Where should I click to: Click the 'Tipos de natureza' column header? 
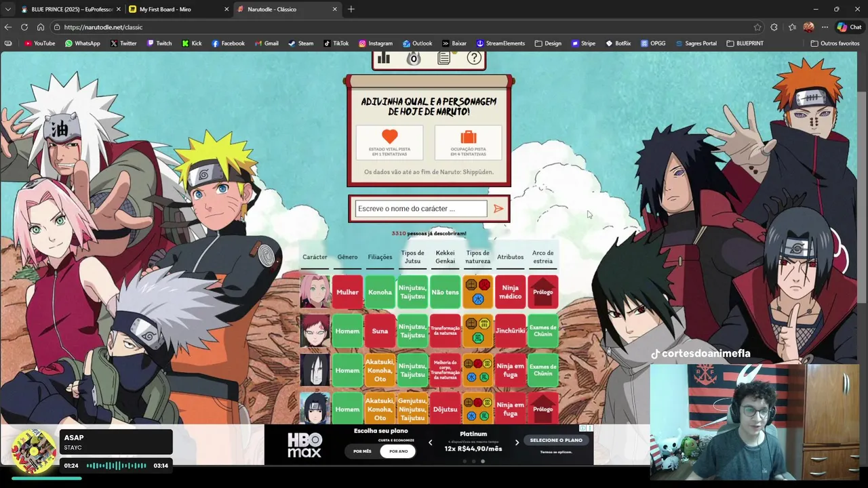[x=477, y=257]
